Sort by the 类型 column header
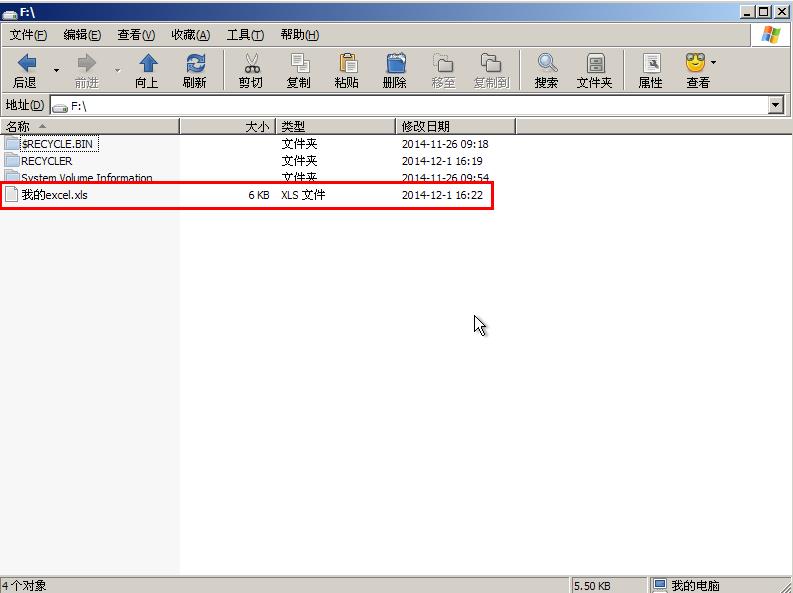This screenshot has height=593, width=793. (x=336, y=126)
